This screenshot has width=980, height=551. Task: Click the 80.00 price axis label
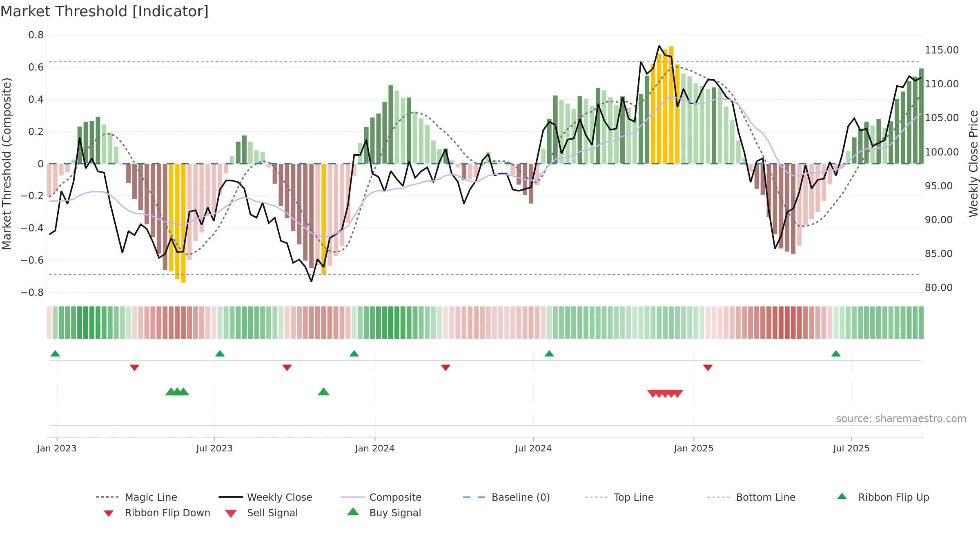[939, 288]
